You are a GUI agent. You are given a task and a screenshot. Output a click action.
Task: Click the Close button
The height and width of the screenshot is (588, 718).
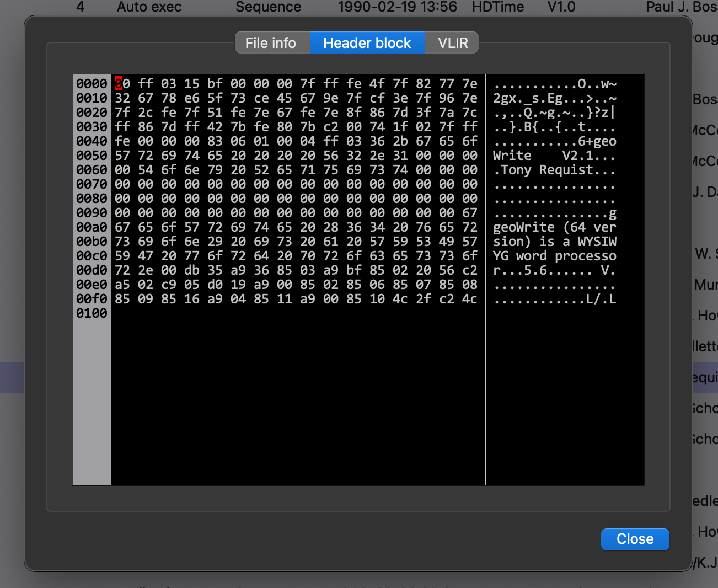635,539
